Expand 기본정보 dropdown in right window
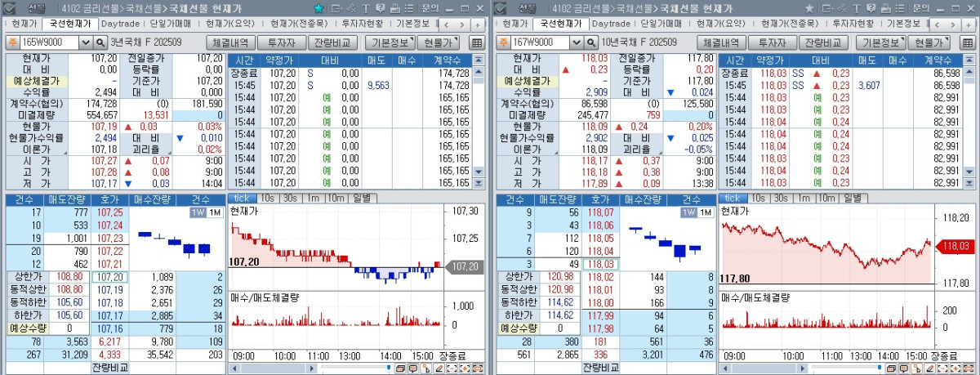The height and width of the screenshot is (375, 980). (x=881, y=42)
